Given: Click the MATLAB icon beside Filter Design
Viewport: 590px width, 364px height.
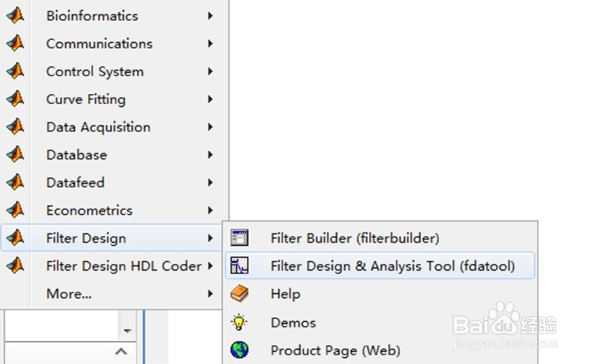Looking at the screenshot, I should pos(16,238).
